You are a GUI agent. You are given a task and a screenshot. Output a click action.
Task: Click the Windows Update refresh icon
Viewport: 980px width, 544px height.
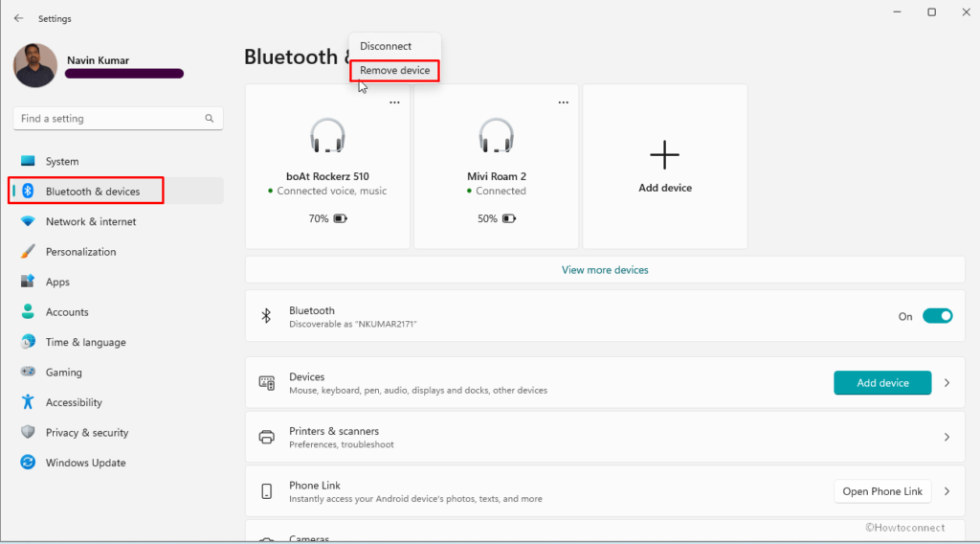pos(28,462)
